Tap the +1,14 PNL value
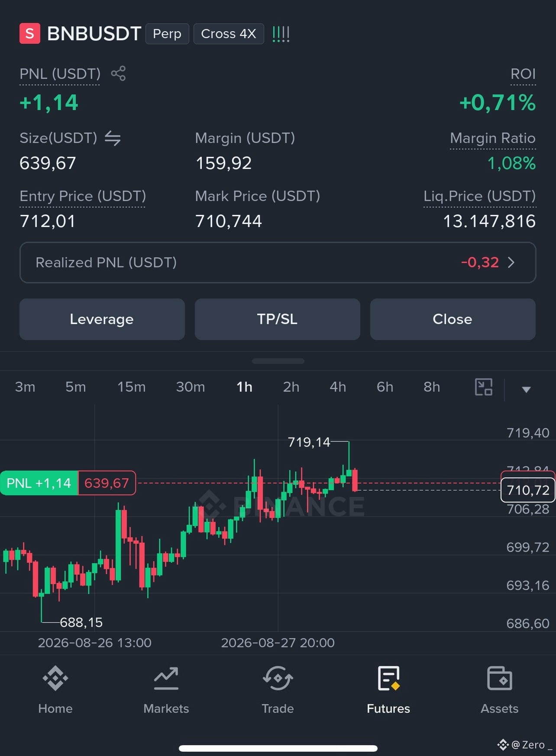Viewport: 556px width, 756px height. (x=49, y=103)
